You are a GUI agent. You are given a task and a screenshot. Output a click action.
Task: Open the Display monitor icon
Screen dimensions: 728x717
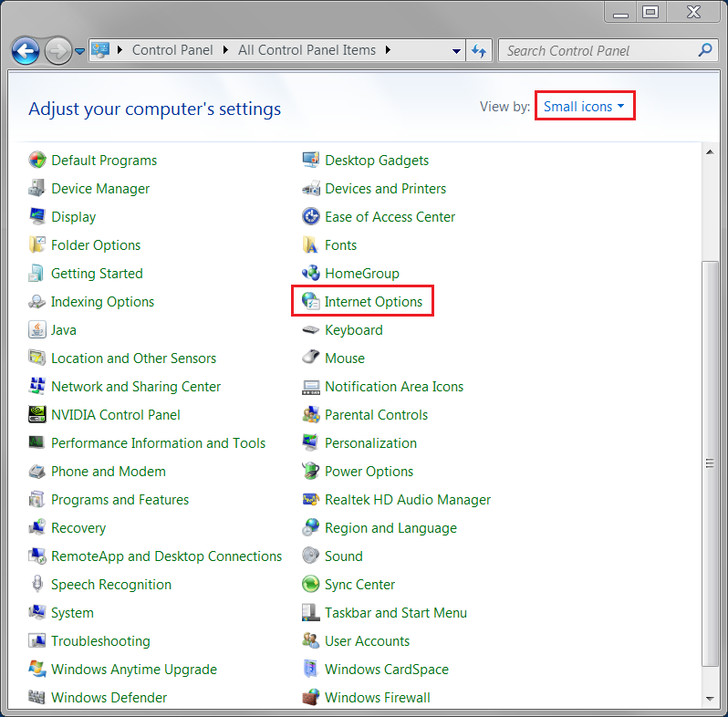(x=37, y=217)
